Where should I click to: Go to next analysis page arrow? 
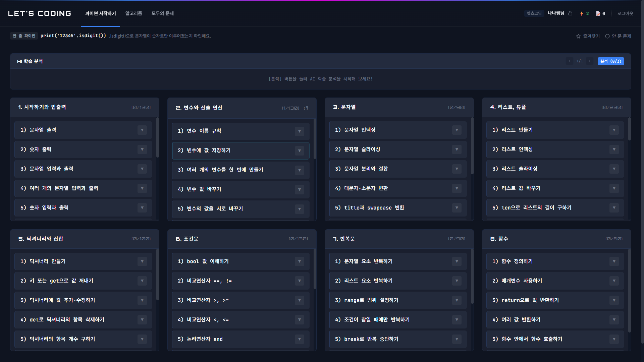(x=589, y=61)
